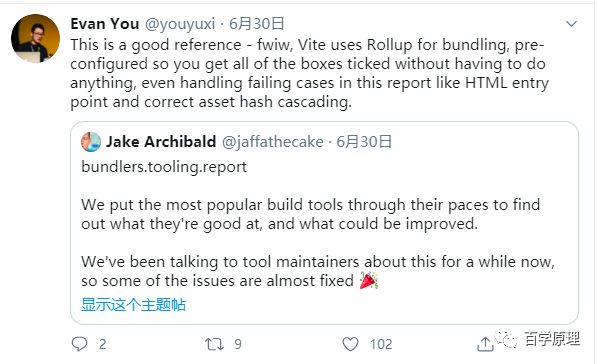Click the reply count 2
The width and height of the screenshot is (598, 364).
pos(103,344)
